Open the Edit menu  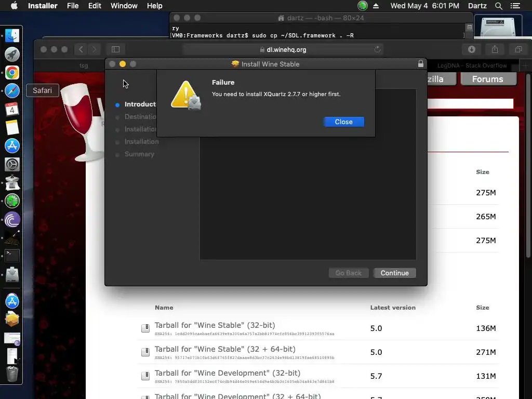point(95,6)
